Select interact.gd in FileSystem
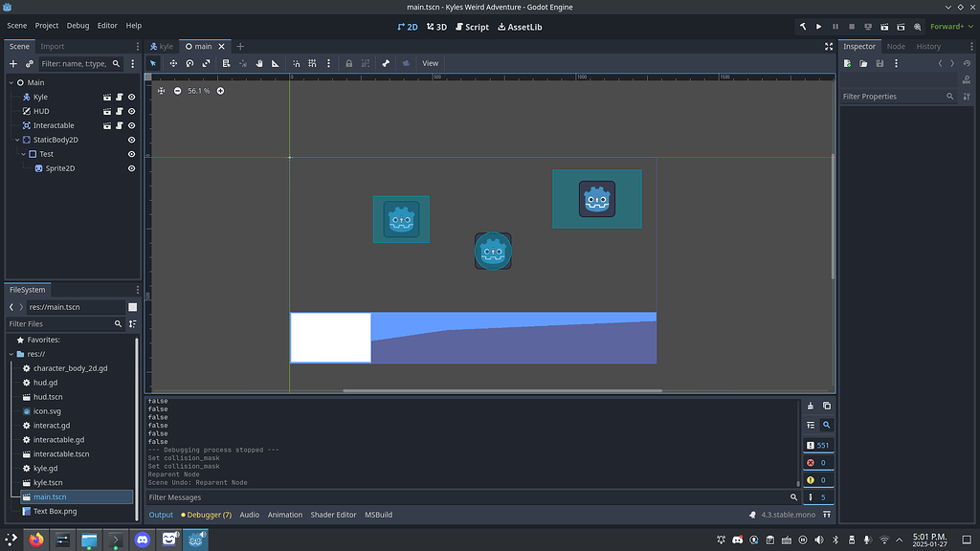This screenshot has width=980, height=551. tap(52, 426)
